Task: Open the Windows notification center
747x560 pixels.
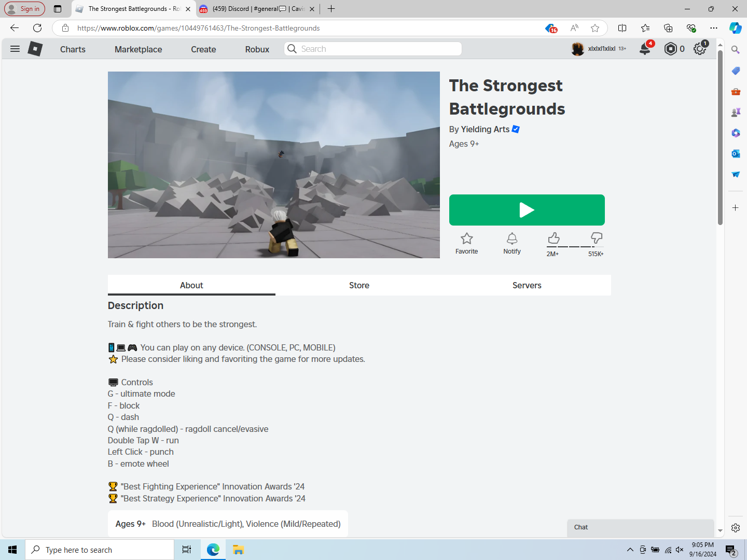Action: click(x=731, y=550)
